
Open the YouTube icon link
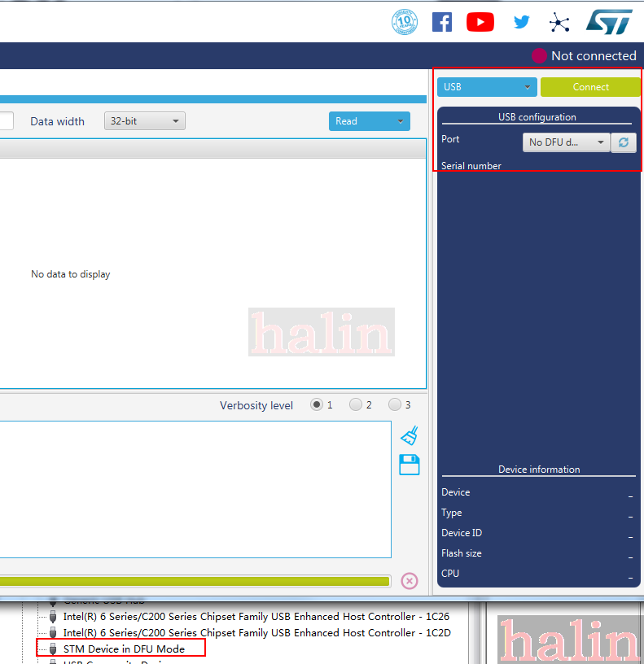480,22
